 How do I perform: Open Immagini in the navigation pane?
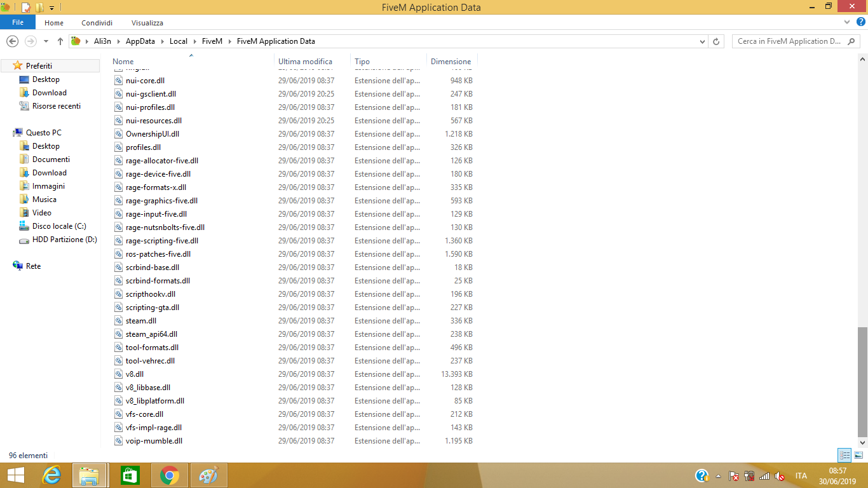48,186
